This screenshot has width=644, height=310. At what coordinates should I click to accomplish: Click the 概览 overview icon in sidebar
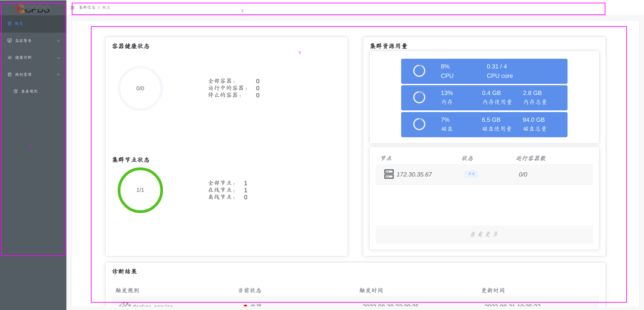(x=10, y=24)
